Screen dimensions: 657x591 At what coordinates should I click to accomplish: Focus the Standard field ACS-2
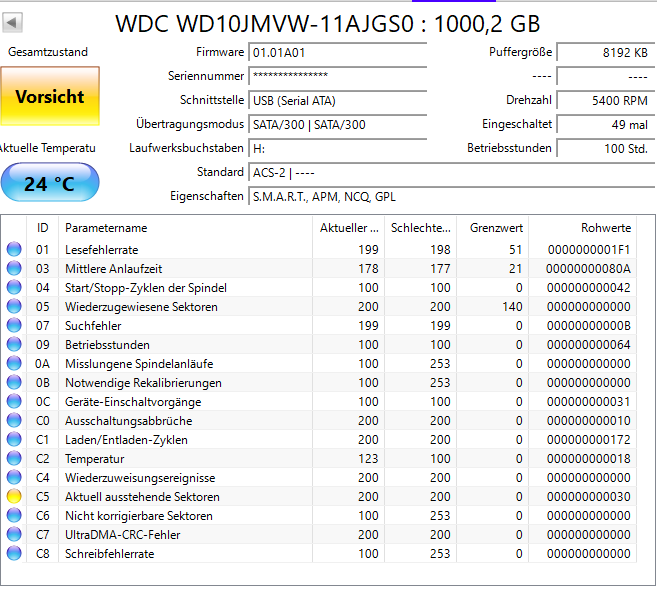452,172
